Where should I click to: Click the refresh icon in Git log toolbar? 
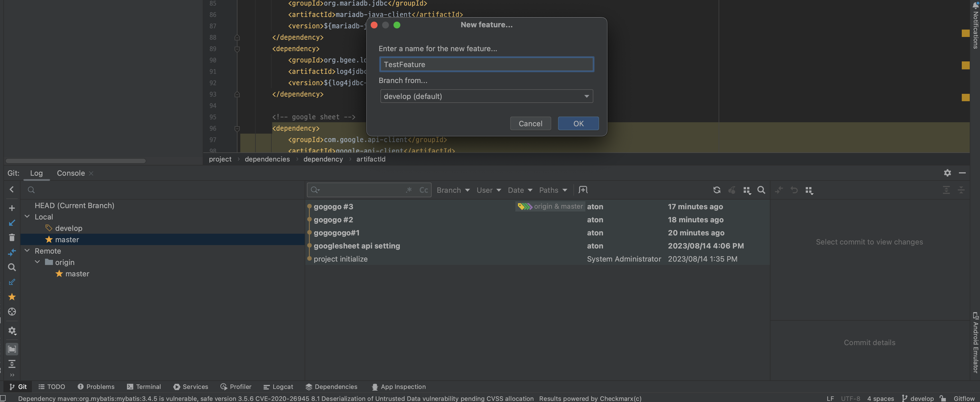click(717, 190)
